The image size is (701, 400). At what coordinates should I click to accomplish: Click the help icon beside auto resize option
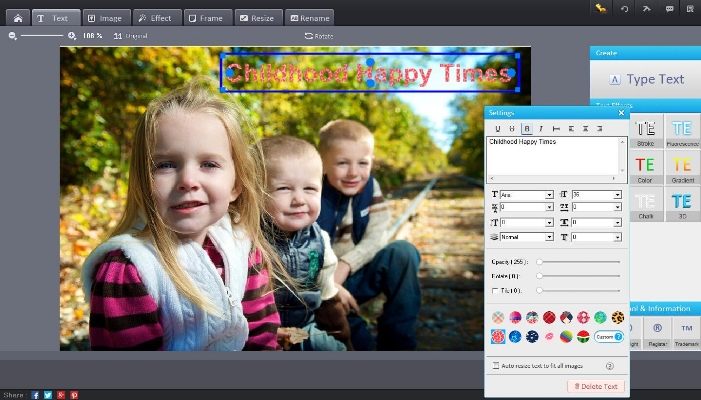coord(610,366)
